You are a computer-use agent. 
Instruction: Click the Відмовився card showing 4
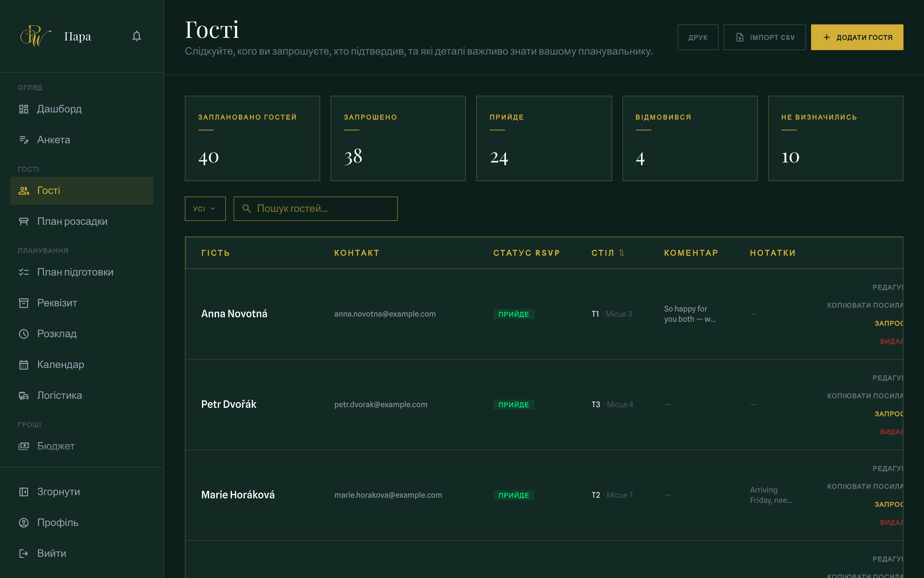[x=689, y=138]
